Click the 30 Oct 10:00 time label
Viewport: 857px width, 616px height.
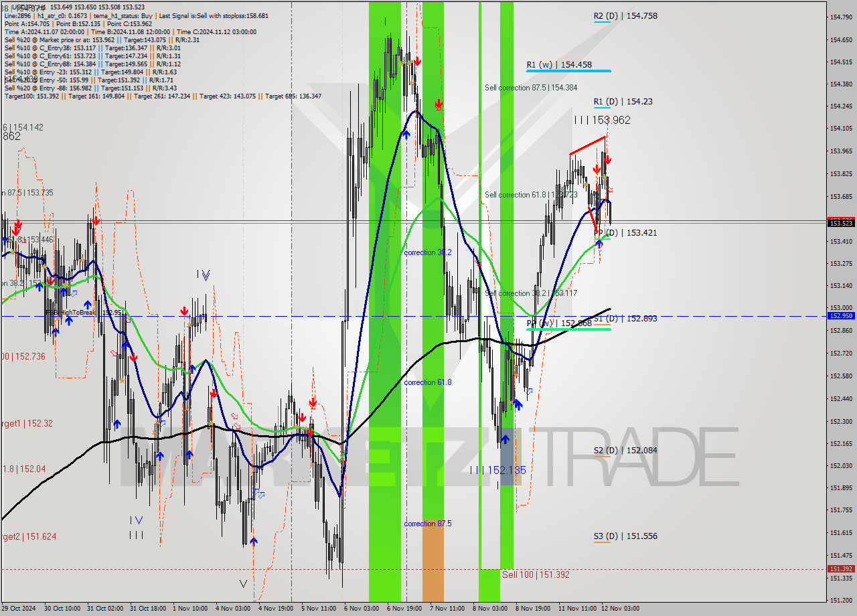coord(61,609)
